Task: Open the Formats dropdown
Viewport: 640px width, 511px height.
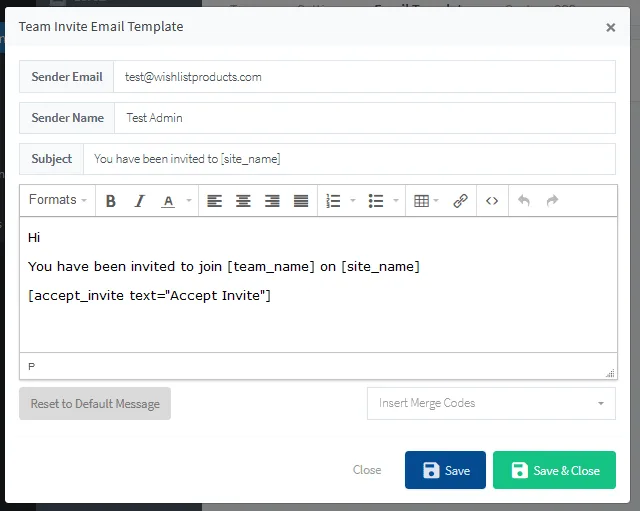Action: (58, 200)
